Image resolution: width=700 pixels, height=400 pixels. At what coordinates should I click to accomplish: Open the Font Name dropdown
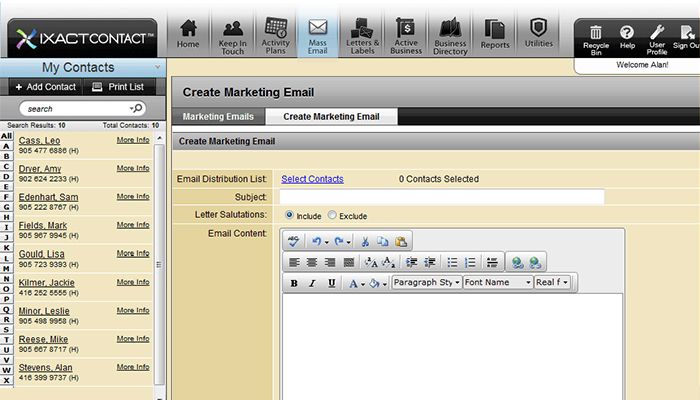[498, 282]
